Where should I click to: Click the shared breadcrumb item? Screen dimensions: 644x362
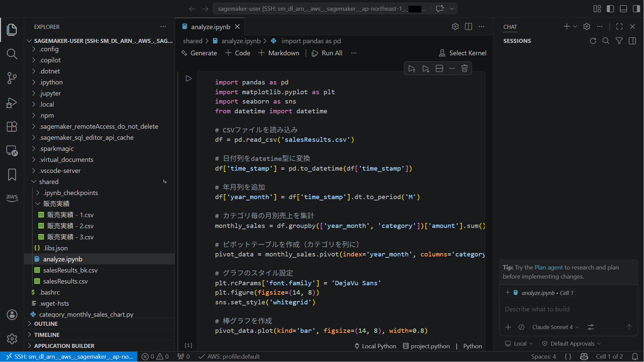point(193,41)
